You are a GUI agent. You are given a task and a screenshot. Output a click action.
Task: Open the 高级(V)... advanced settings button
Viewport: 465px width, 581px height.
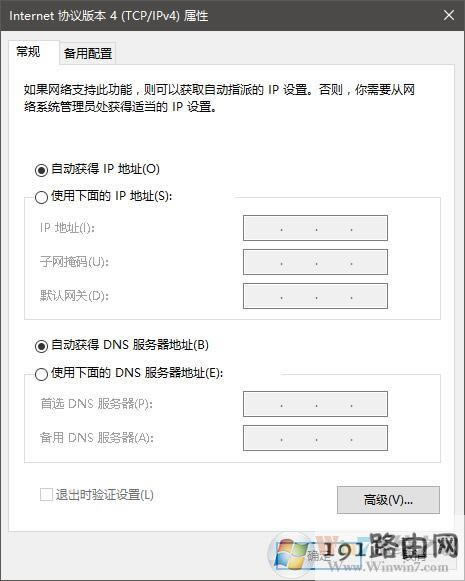tap(388, 500)
